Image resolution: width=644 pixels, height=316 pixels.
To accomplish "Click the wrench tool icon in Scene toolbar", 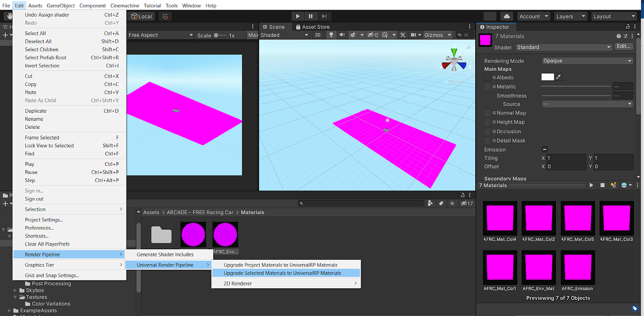I will click(403, 35).
